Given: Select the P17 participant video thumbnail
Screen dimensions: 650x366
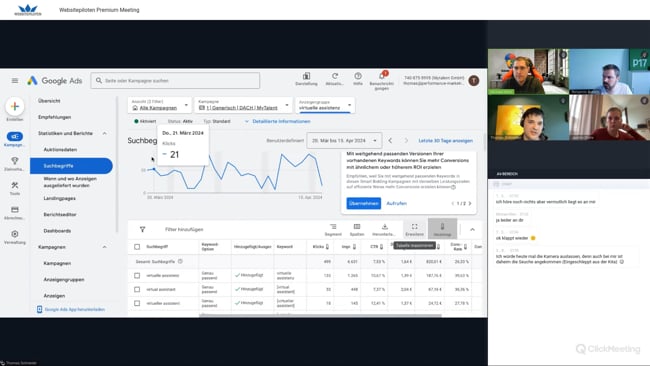Looking at the screenshot, I should point(609,72).
